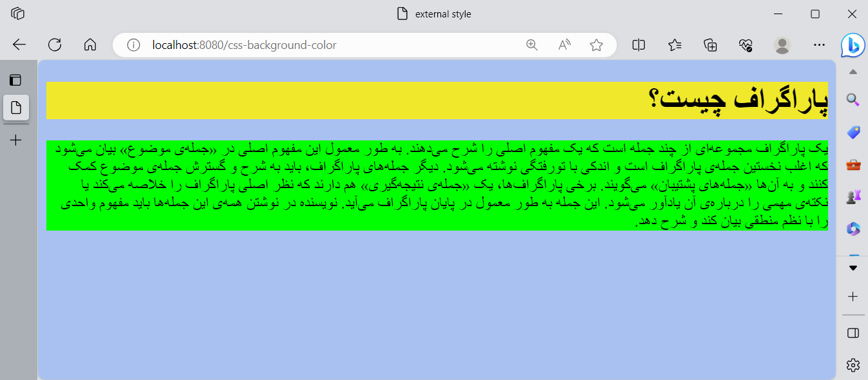Open Bing Copilot chat sidebar
Viewport: 868px width, 380px height.
853,45
